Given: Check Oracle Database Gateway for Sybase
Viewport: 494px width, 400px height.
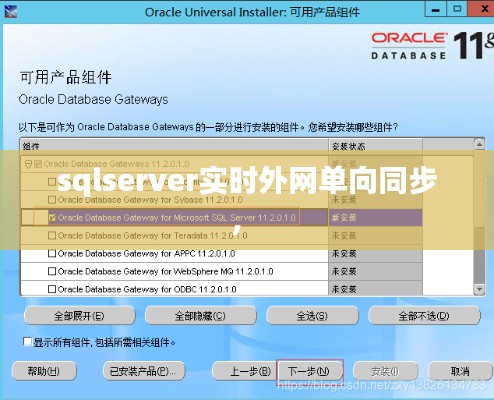Looking at the screenshot, I should click(x=52, y=200).
